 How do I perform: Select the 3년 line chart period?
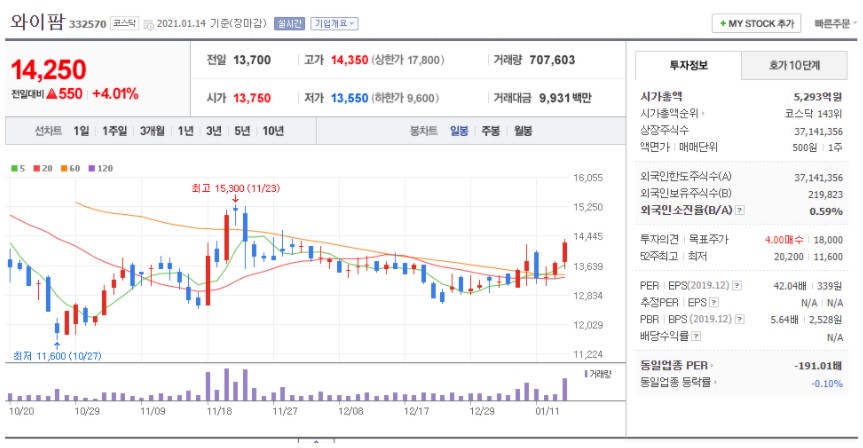pos(214,131)
